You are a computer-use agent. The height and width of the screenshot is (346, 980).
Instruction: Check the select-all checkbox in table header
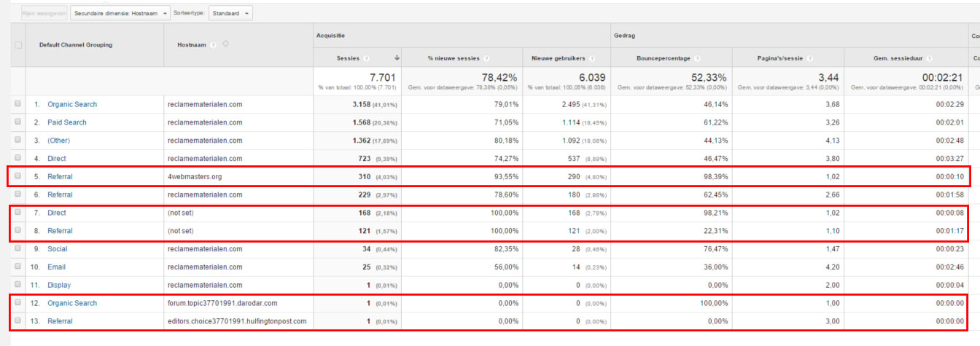click(x=18, y=45)
